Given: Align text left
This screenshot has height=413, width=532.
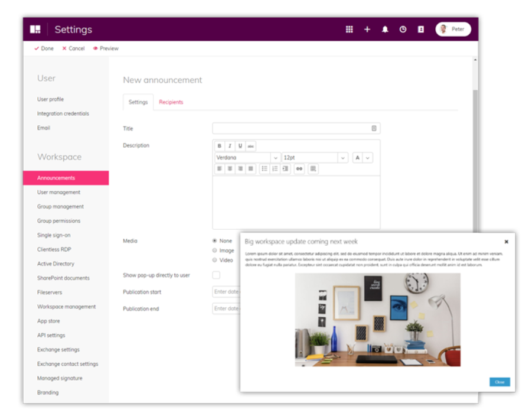Looking at the screenshot, I should click(x=220, y=168).
